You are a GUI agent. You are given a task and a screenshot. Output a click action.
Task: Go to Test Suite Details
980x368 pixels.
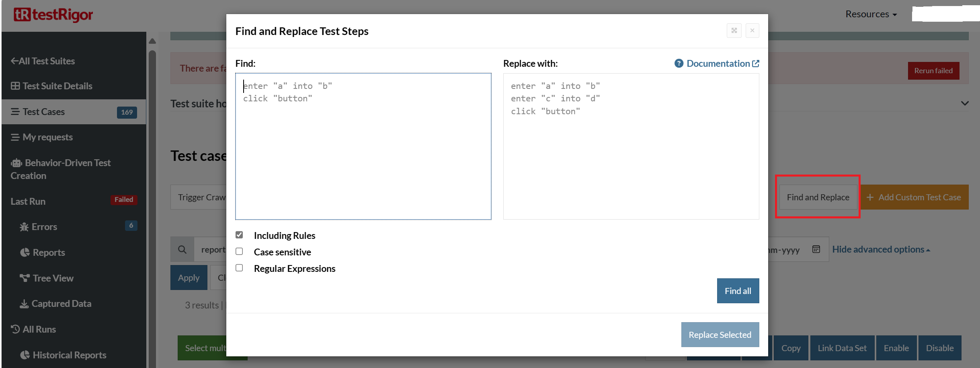57,86
